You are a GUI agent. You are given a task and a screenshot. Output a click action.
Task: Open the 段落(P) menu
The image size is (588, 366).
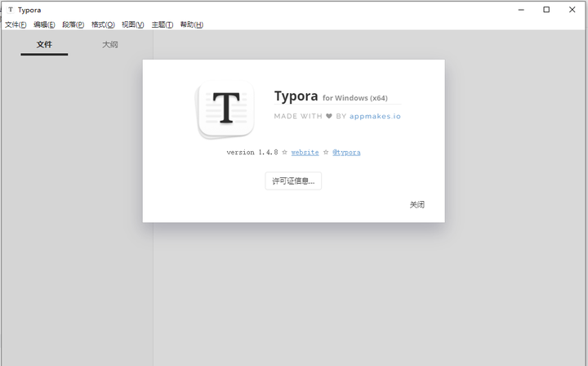(x=73, y=25)
